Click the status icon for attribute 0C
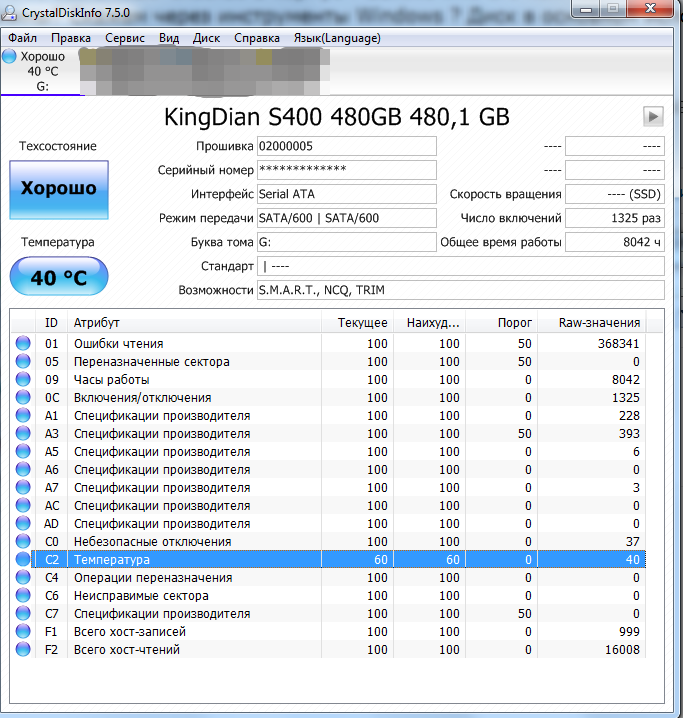The width and height of the screenshot is (683, 718). [23, 397]
